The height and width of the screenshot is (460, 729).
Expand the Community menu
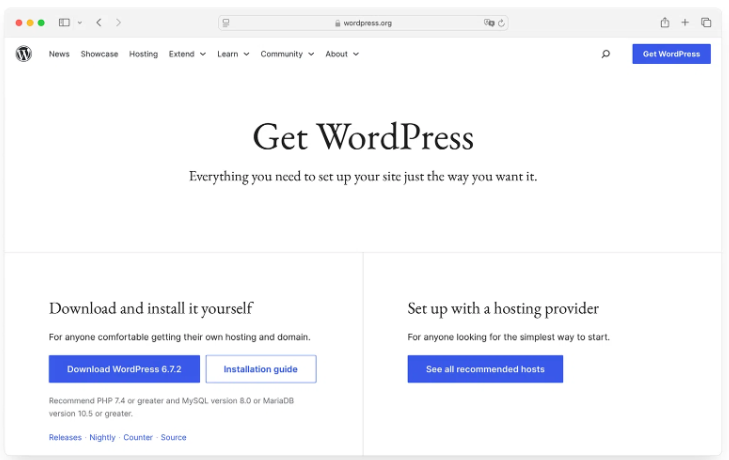coord(287,54)
